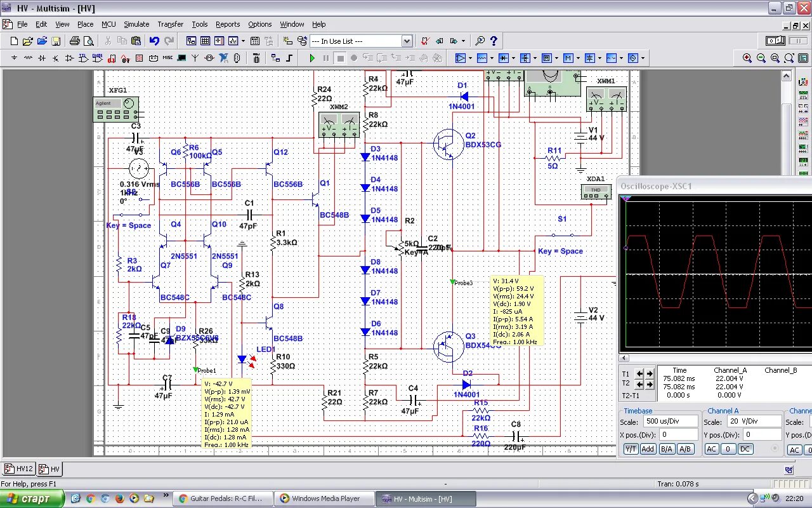The height and width of the screenshot is (508, 812).
Task: Select Y/T timebase mode
Action: pyautogui.click(x=631, y=449)
